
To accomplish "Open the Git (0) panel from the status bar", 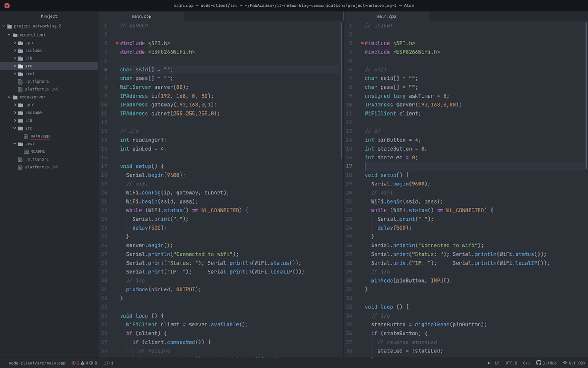I will 574,363.
